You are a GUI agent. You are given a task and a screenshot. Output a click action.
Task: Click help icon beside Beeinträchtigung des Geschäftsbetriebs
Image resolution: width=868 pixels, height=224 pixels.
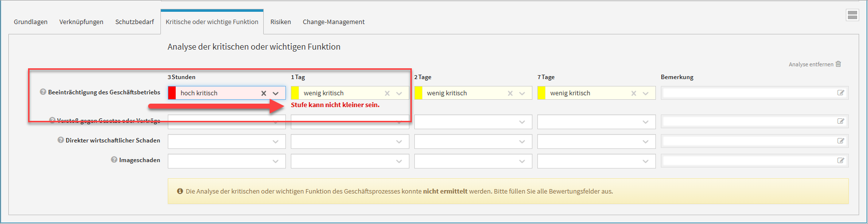pyautogui.click(x=43, y=92)
